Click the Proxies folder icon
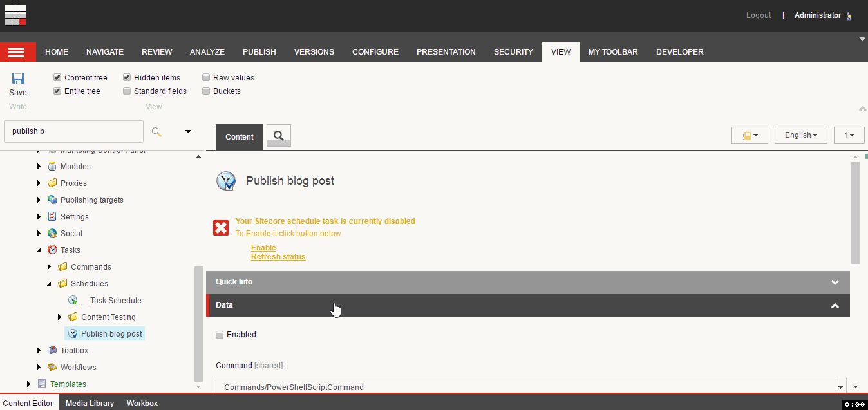 click(x=52, y=183)
